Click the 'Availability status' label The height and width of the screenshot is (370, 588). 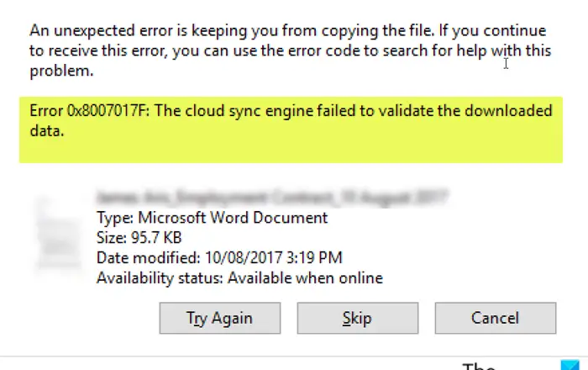point(160,278)
